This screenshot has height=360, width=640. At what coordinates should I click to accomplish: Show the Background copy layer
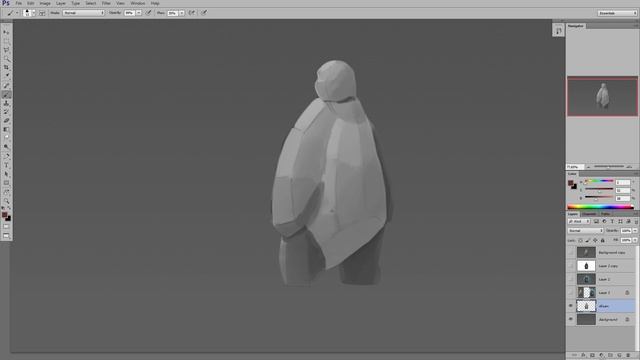[571, 252]
